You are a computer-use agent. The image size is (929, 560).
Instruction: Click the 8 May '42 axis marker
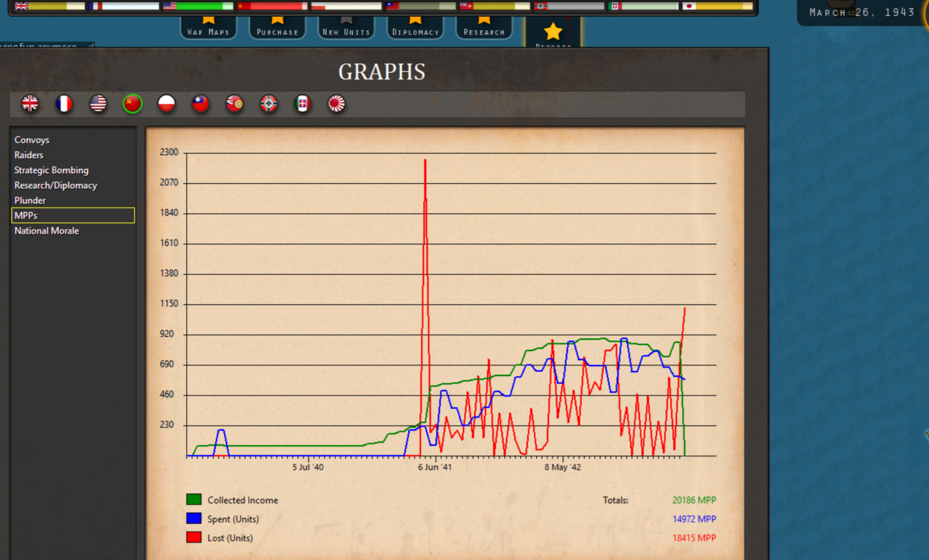pyautogui.click(x=563, y=467)
